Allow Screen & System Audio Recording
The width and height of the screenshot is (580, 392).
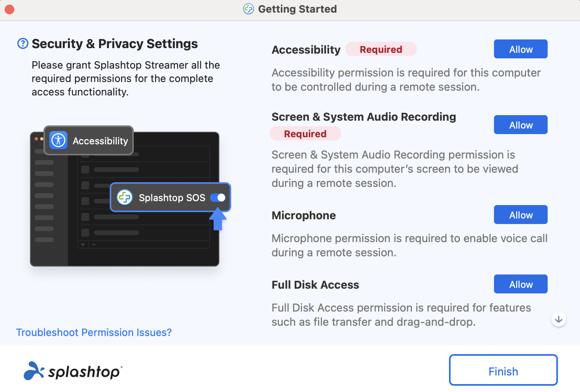click(x=521, y=125)
